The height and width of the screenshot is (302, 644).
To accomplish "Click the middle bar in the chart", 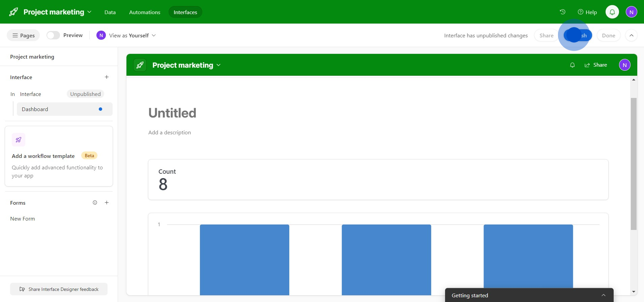I will coord(386,260).
